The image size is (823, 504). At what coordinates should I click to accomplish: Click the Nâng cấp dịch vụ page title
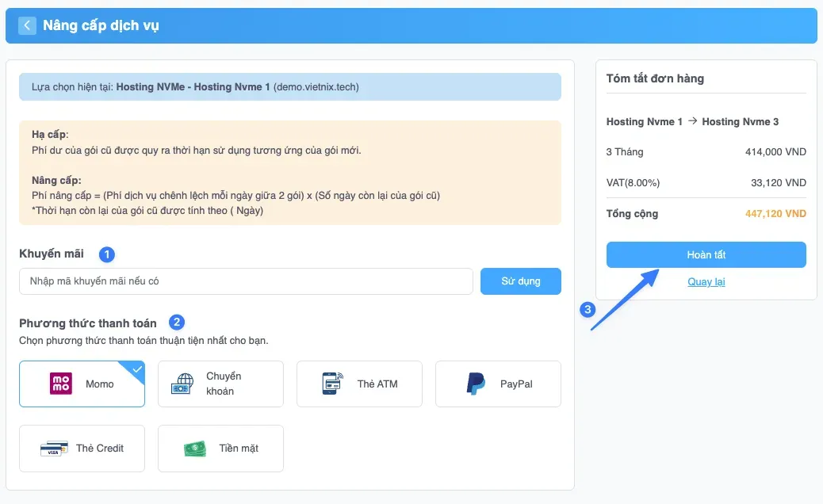coord(101,25)
